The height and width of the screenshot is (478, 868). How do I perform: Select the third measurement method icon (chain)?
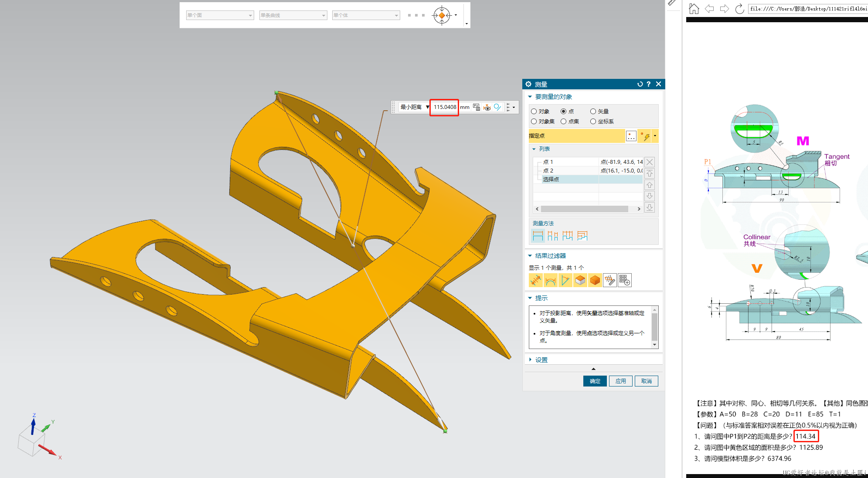(568, 236)
